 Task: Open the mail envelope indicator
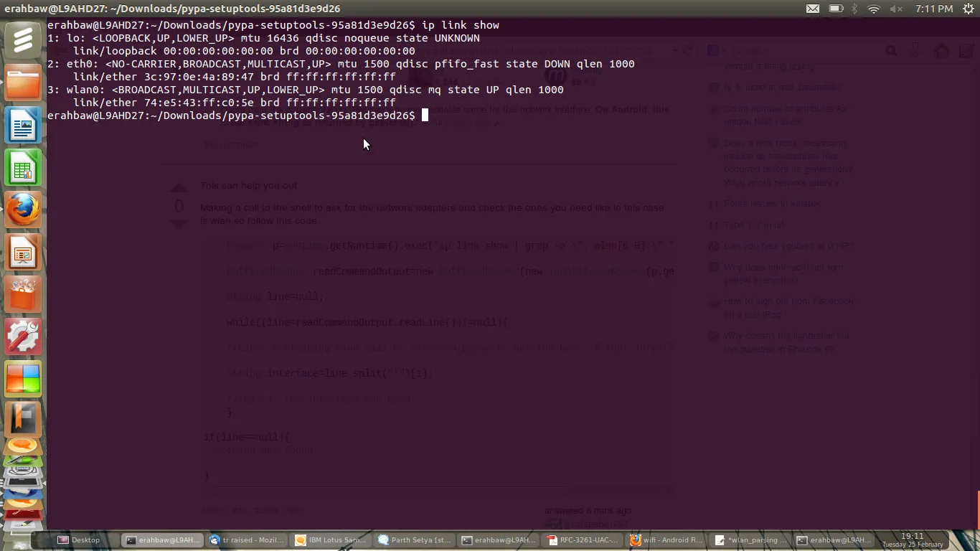[813, 9]
